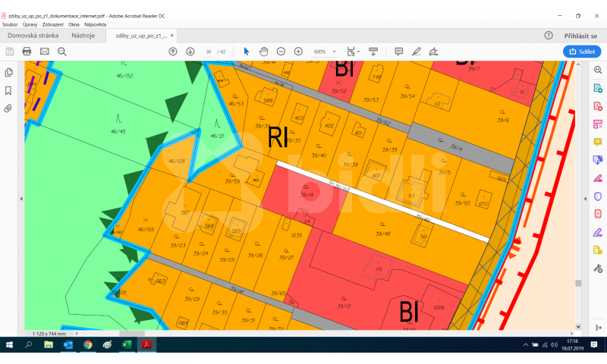Open the attachments paperclip panel
This screenshot has height=364, width=607.
click(8, 108)
